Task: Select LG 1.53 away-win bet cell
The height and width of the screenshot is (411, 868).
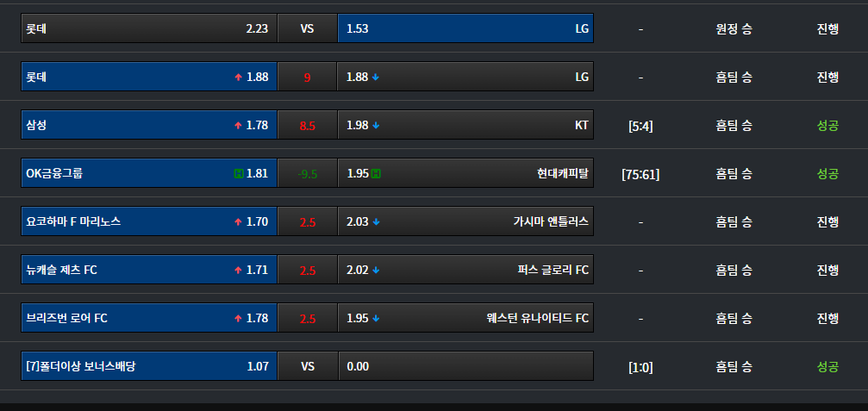Action: coord(465,28)
